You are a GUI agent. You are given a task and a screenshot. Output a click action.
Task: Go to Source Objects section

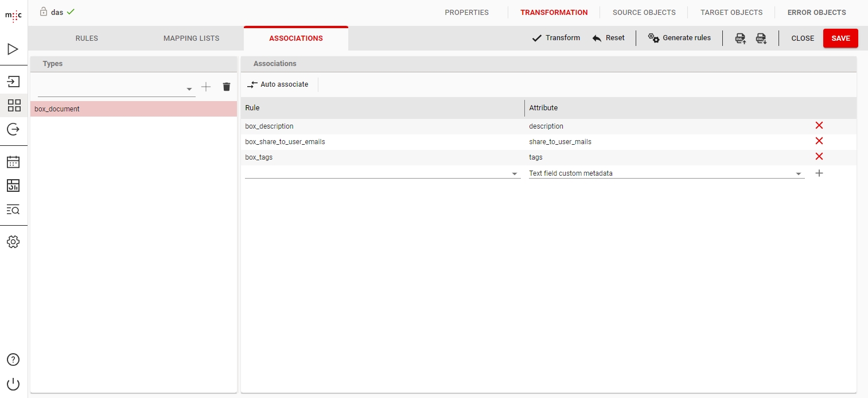click(644, 12)
